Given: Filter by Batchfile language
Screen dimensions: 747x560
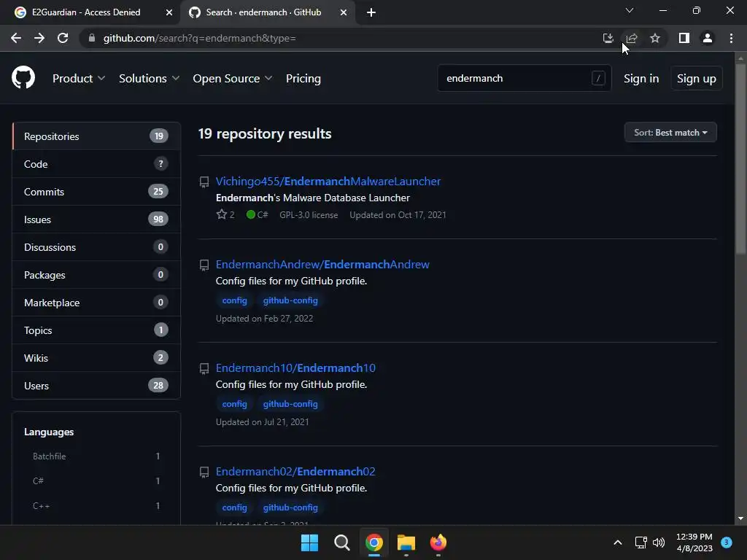Looking at the screenshot, I should pyautogui.click(x=96, y=456).
